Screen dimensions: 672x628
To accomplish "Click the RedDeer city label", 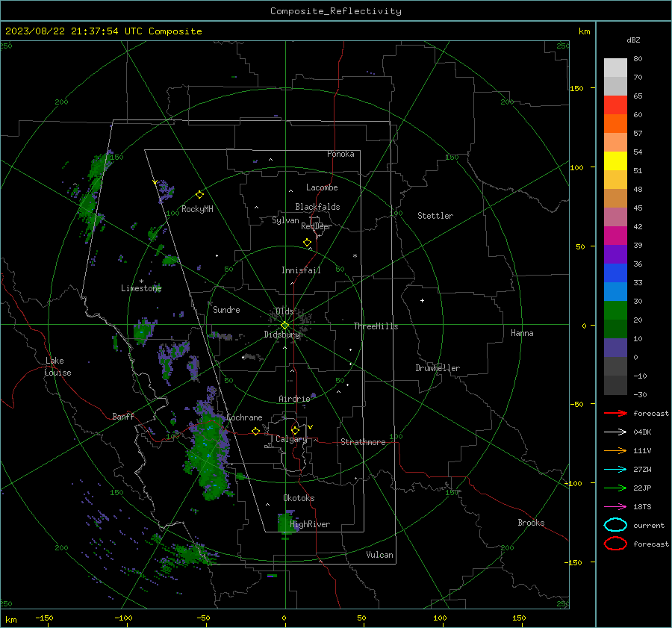I will (317, 226).
